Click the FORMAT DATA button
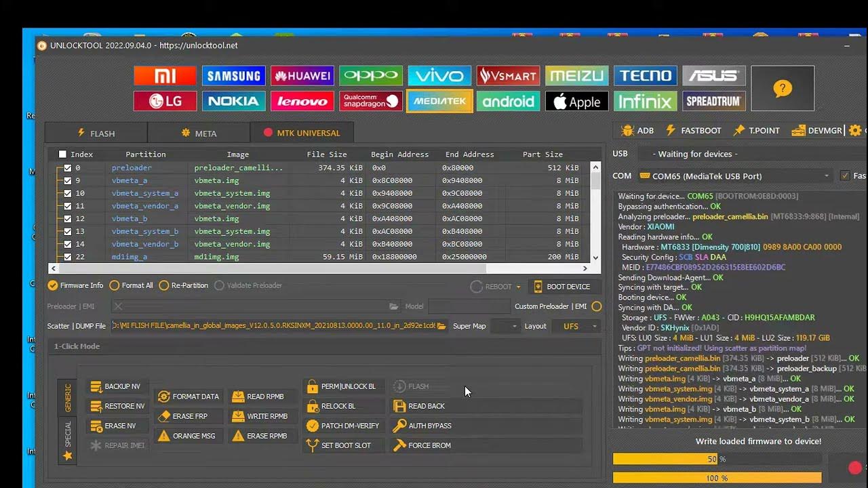This screenshot has height=488, width=868. pyautogui.click(x=188, y=396)
